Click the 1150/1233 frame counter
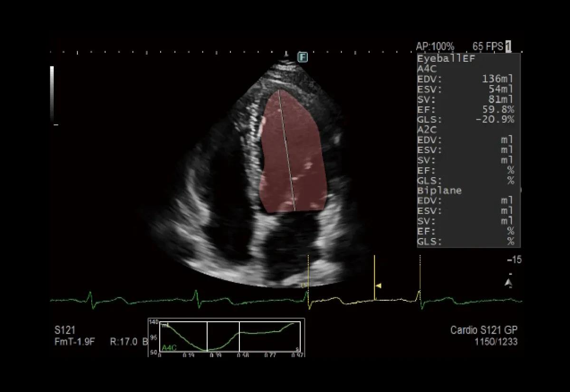Viewport: 570px width, 392px height. [496, 342]
